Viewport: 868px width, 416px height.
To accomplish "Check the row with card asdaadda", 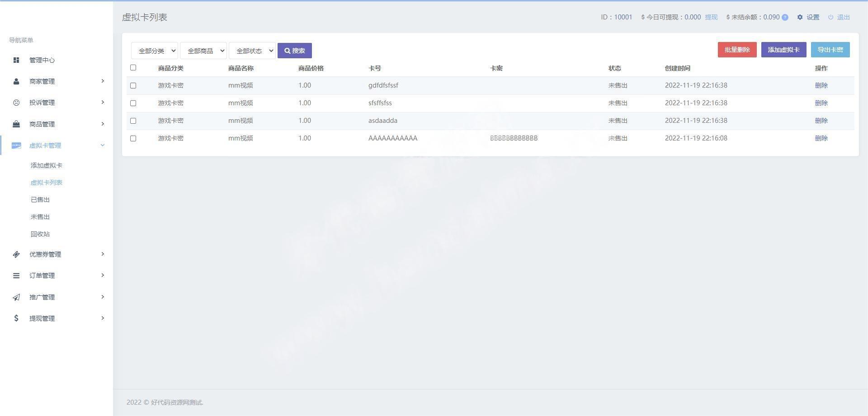I will point(133,121).
